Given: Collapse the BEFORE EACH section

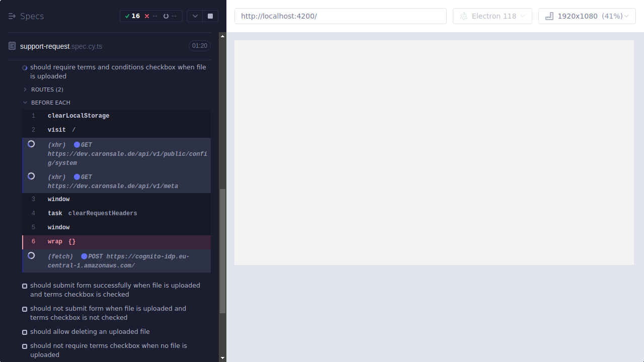Looking at the screenshot, I should (25, 102).
